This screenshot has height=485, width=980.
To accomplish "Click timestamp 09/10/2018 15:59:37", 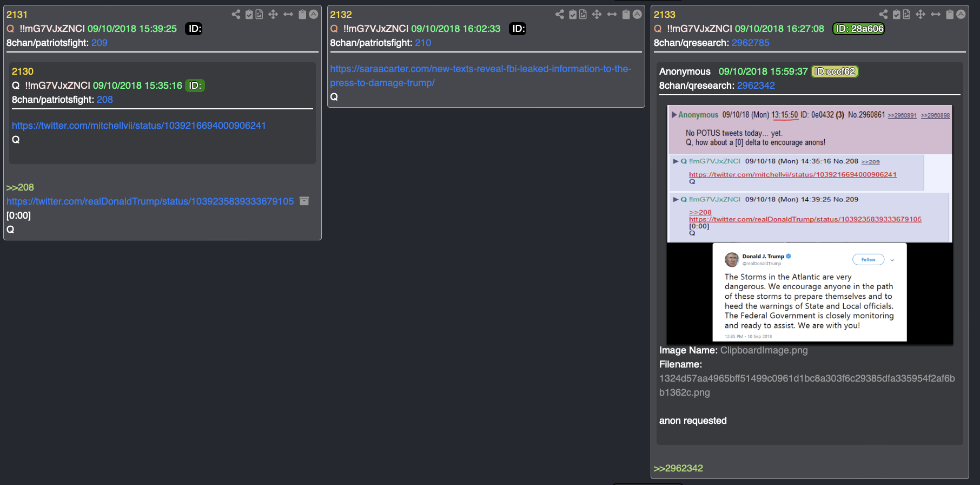I will tap(763, 71).
